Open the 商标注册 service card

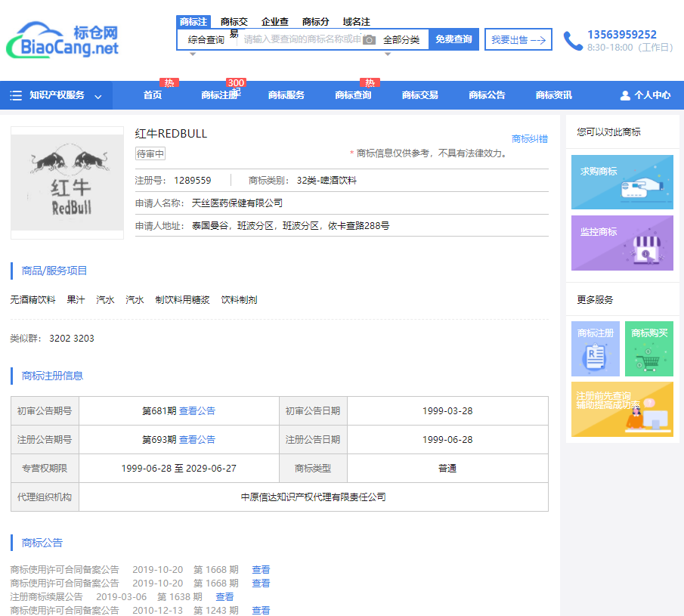596,348
